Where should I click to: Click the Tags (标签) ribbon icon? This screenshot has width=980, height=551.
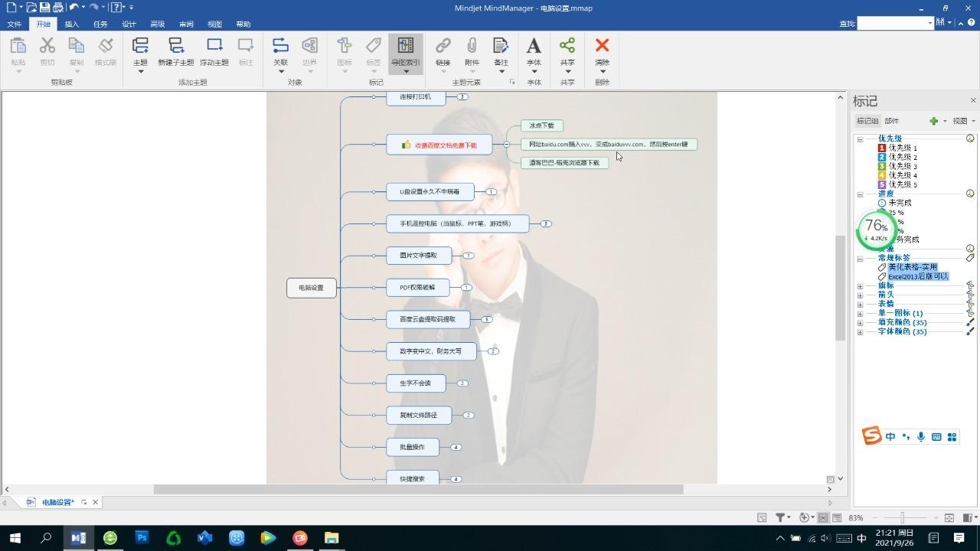coord(374,47)
